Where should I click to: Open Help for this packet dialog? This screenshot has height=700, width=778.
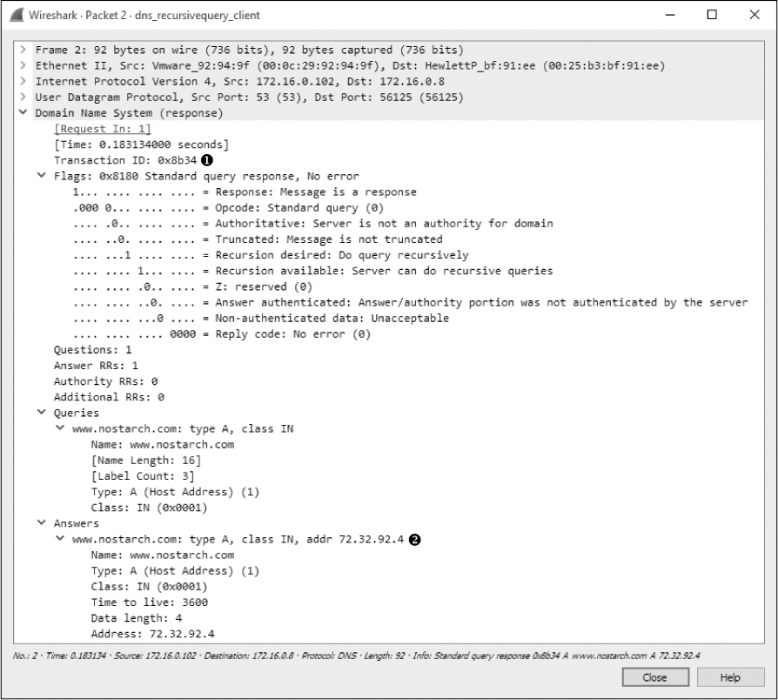point(730,677)
